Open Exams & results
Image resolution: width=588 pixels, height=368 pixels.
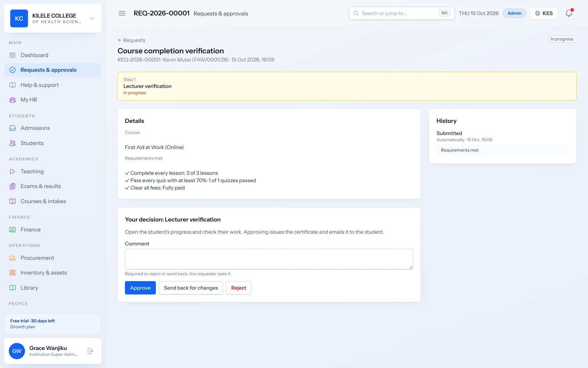click(53, 186)
